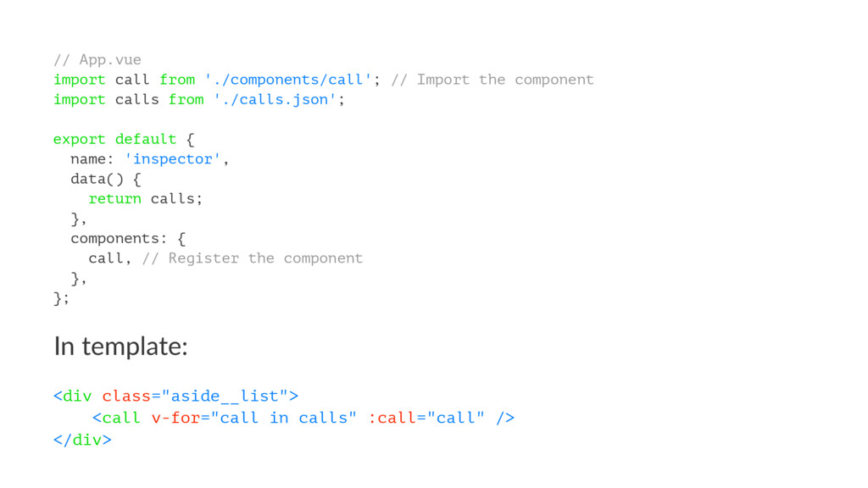
Task: Click the 'return calls;' statement
Action: click(x=146, y=198)
